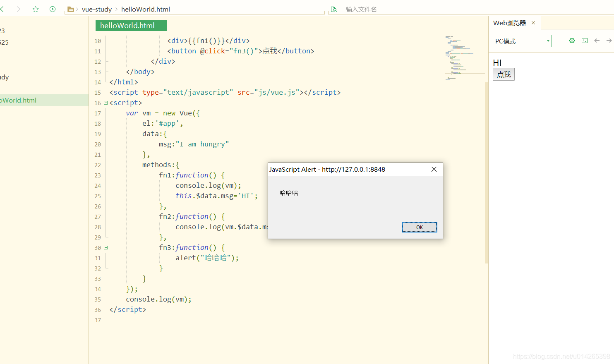Screen dimensions: 614x364
Task: Open the web browser console icon
Action: (x=585, y=41)
